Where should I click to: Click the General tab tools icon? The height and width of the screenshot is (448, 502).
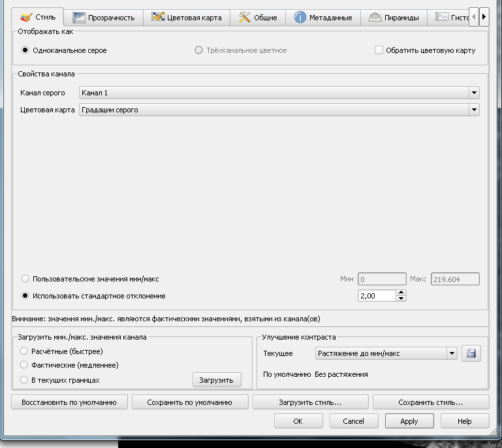pyautogui.click(x=245, y=18)
